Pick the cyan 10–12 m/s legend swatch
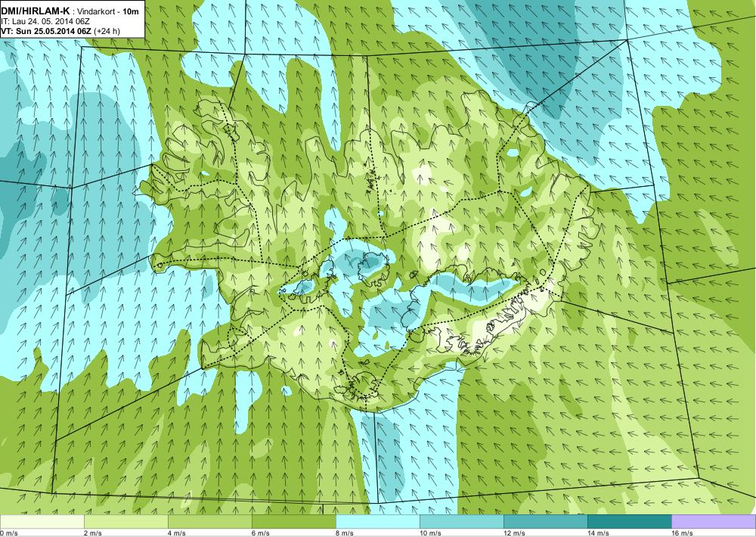Viewport: 756px width, 537px height. 461,522
